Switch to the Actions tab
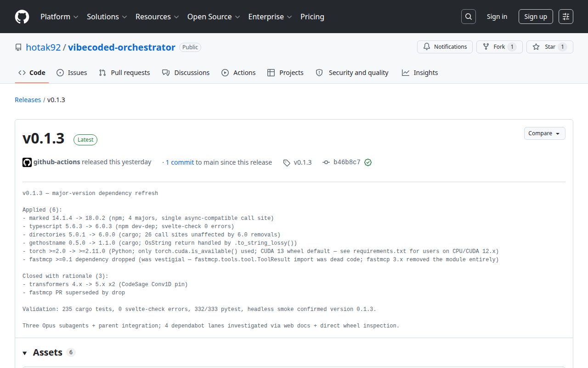 point(238,73)
